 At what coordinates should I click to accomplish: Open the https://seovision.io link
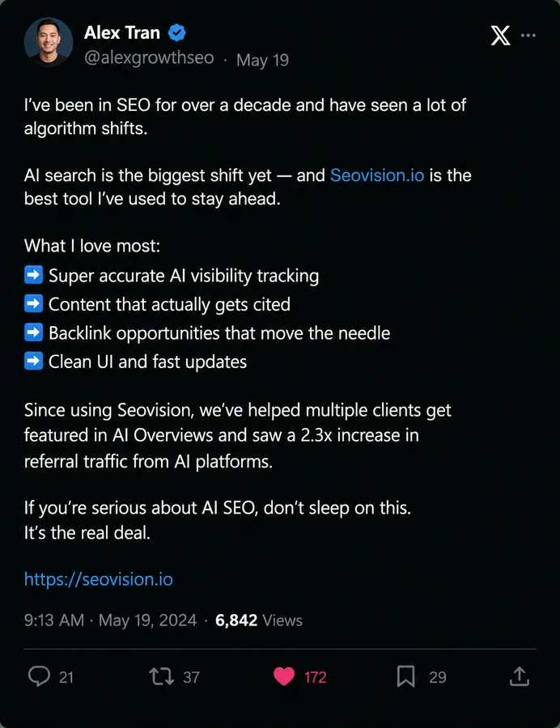coord(99,579)
